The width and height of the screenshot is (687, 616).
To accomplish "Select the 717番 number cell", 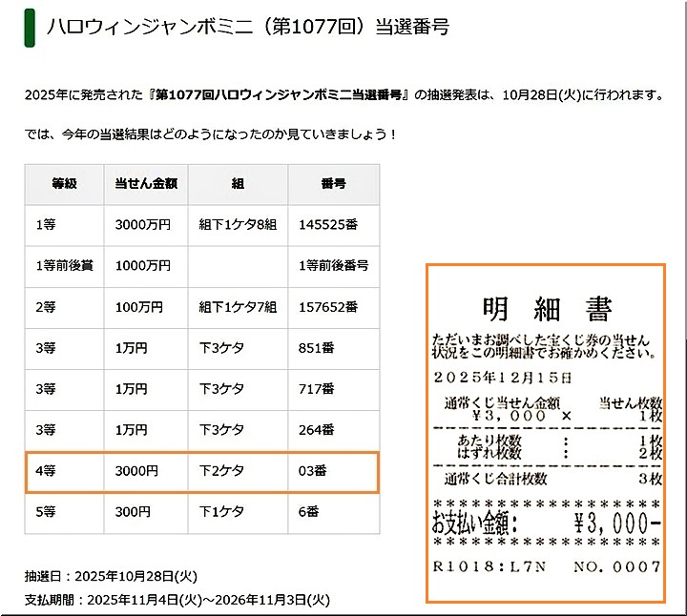I will [x=316, y=389].
